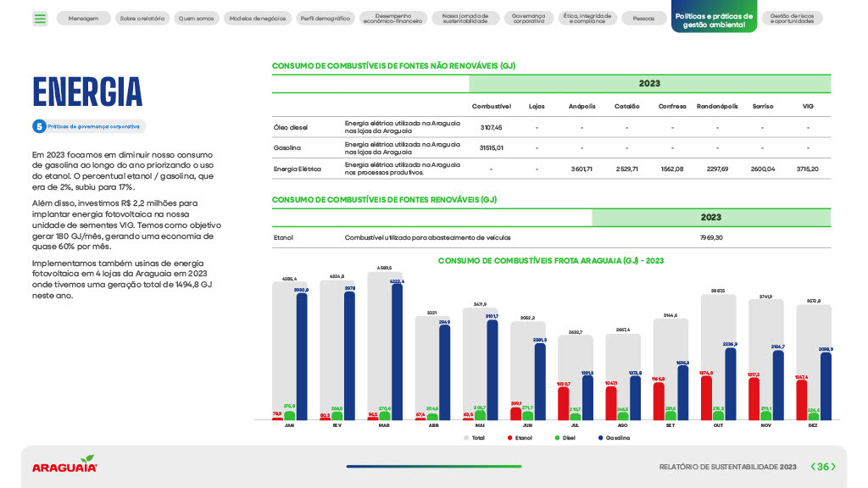Open the green hamburger menu icon
Screen dimensions: 868x488
point(40,19)
